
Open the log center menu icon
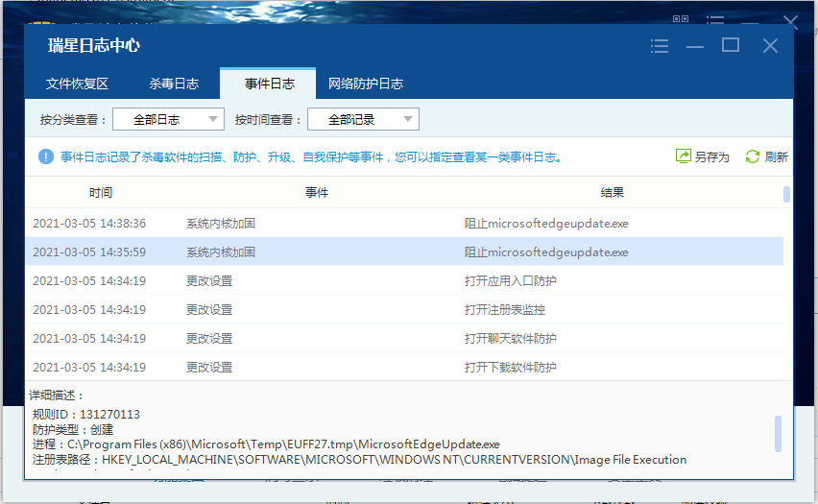coord(660,46)
